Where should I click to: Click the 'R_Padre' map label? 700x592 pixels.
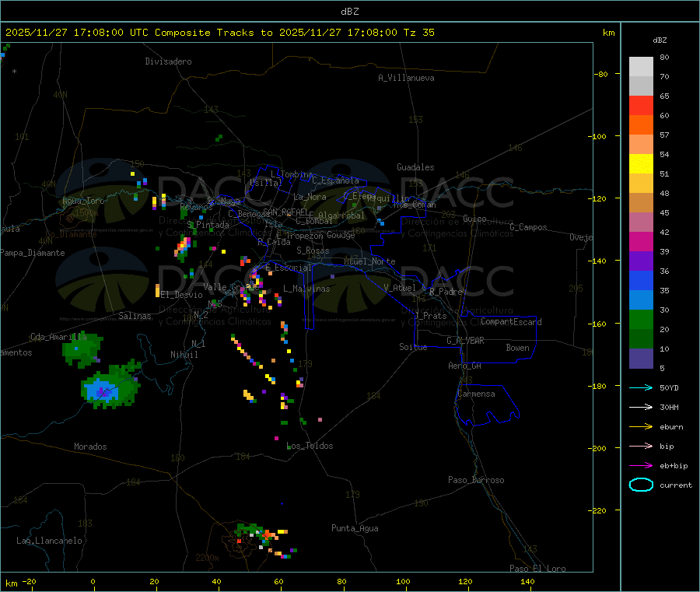[x=446, y=292]
